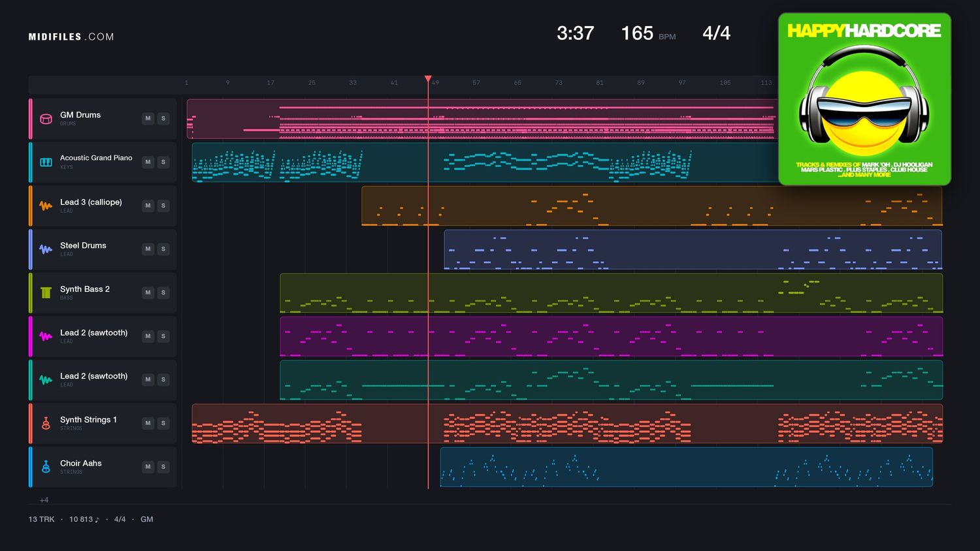This screenshot has width=980, height=551.
Task: Click the magenta Lead 2 (sawtooth) waveform icon
Action: click(46, 336)
